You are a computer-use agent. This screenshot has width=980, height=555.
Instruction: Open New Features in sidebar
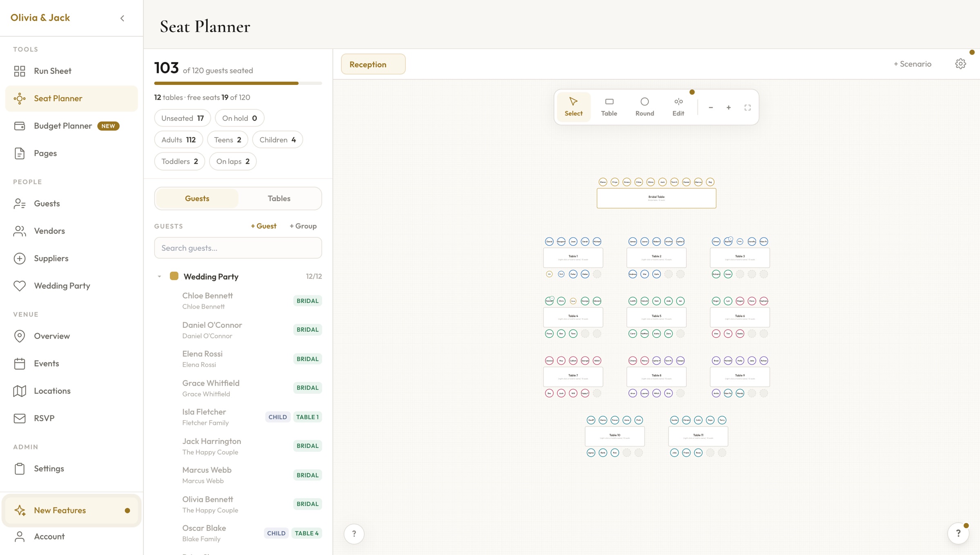pyautogui.click(x=71, y=510)
